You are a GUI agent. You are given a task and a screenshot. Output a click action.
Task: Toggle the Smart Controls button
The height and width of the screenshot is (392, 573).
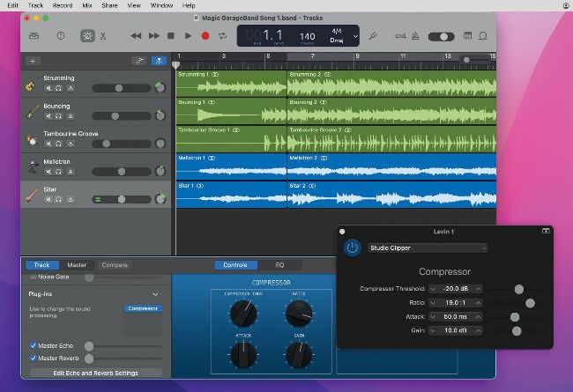pos(86,35)
